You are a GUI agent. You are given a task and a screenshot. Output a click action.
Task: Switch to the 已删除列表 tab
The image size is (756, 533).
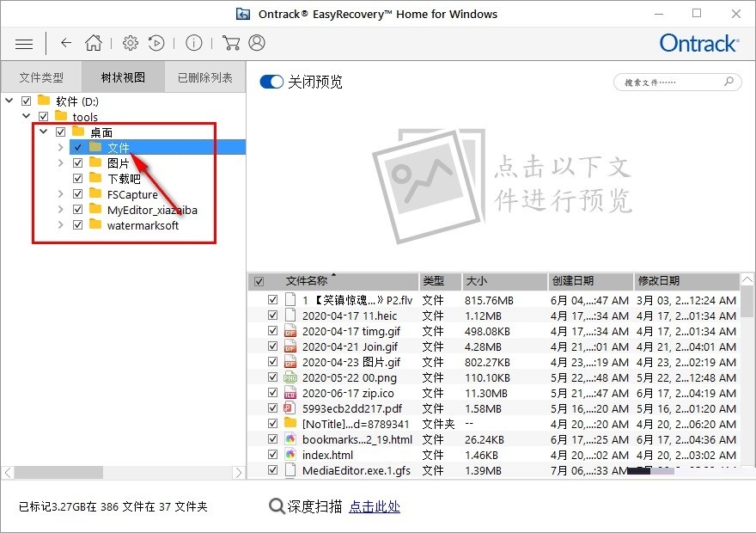[204, 77]
